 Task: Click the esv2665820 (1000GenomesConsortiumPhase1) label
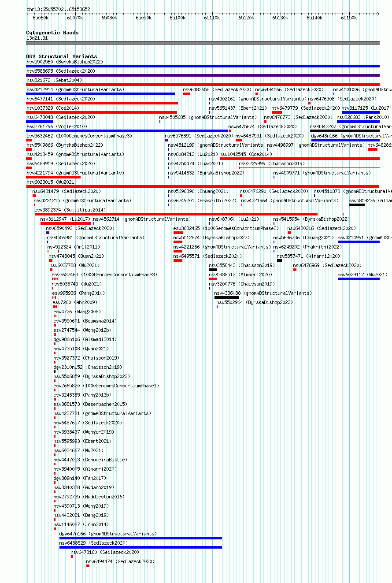[107, 386]
